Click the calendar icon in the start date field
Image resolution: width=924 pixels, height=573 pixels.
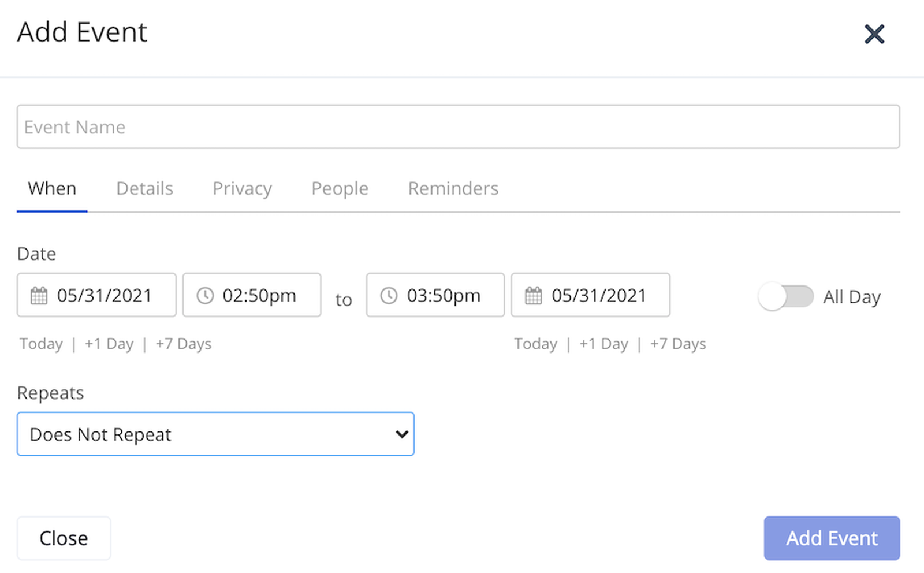pos(39,295)
